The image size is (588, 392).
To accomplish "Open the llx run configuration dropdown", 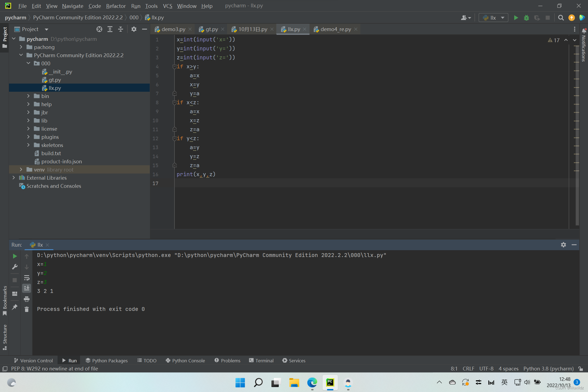I will [x=494, y=18].
